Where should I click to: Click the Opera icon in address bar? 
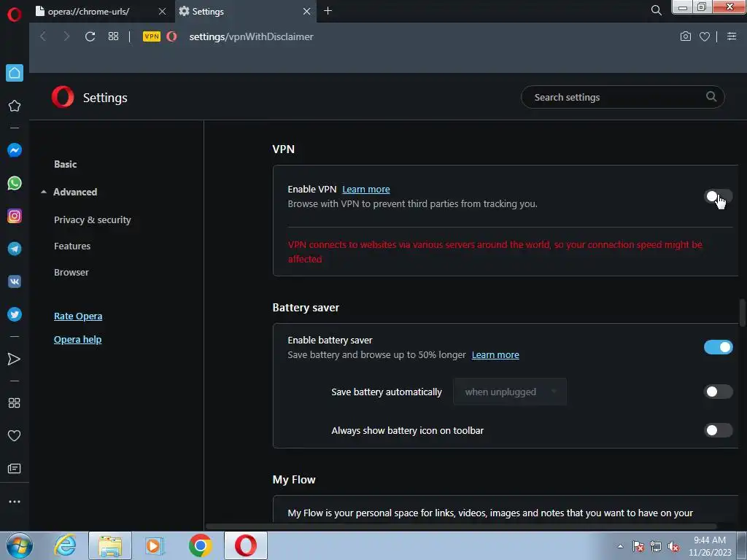[172, 36]
